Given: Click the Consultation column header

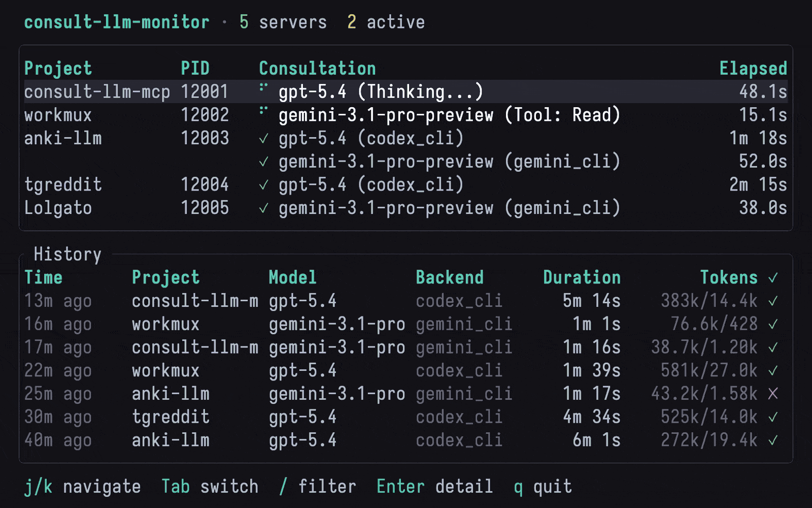Looking at the screenshot, I should pyautogui.click(x=318, y=68).
